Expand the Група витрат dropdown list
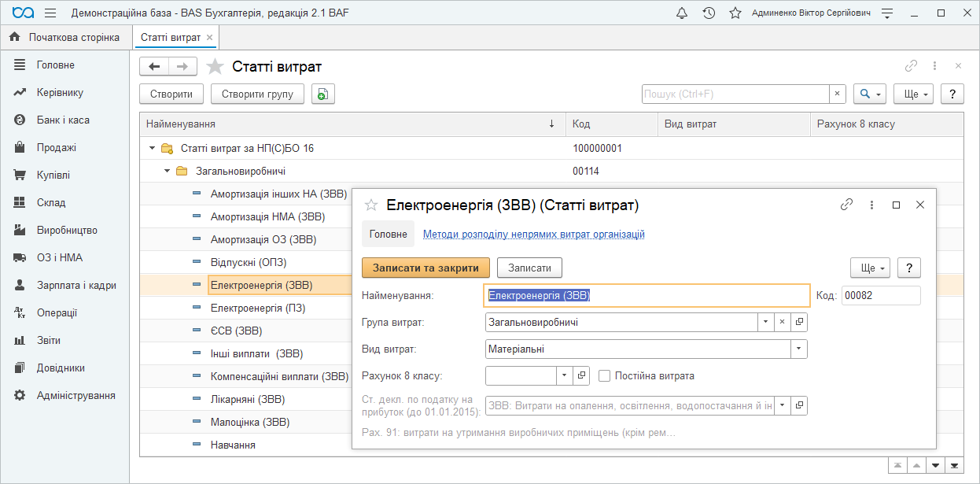Viewport: 980px width, 484px height. 766,322
